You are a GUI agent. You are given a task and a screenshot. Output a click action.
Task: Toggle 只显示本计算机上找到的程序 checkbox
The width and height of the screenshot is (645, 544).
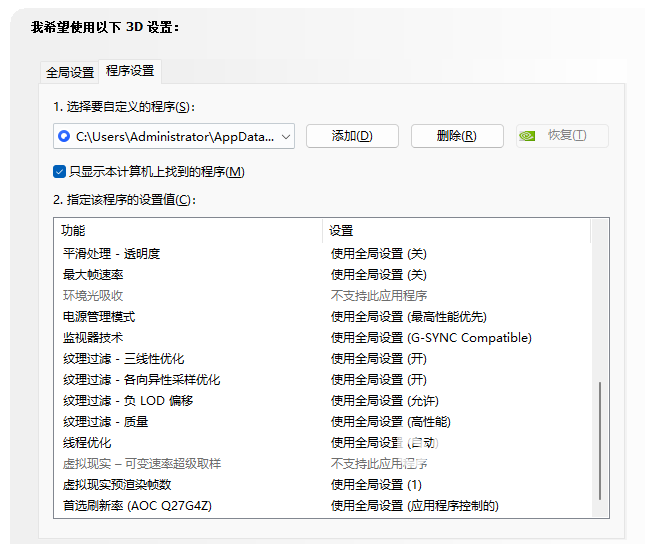(60, 171)
